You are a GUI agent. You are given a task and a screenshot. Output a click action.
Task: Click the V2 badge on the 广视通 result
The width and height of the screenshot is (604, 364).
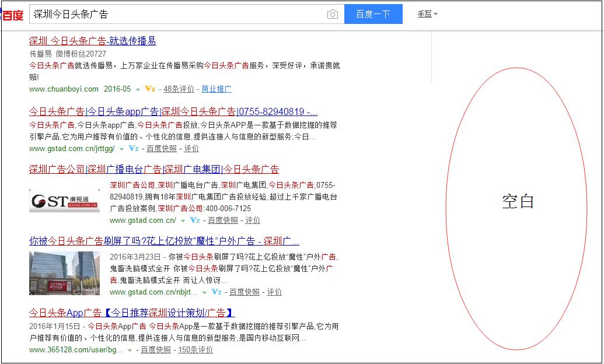195,221
